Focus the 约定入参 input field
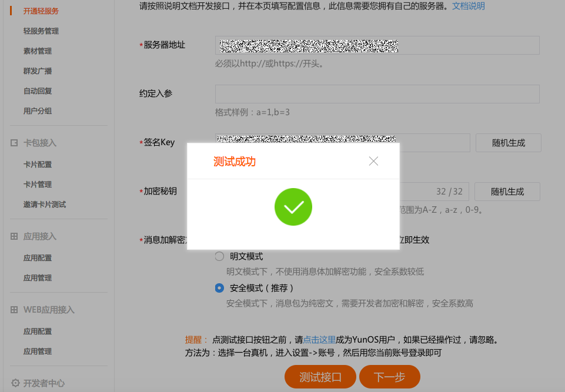 click(x=377, y=94)
